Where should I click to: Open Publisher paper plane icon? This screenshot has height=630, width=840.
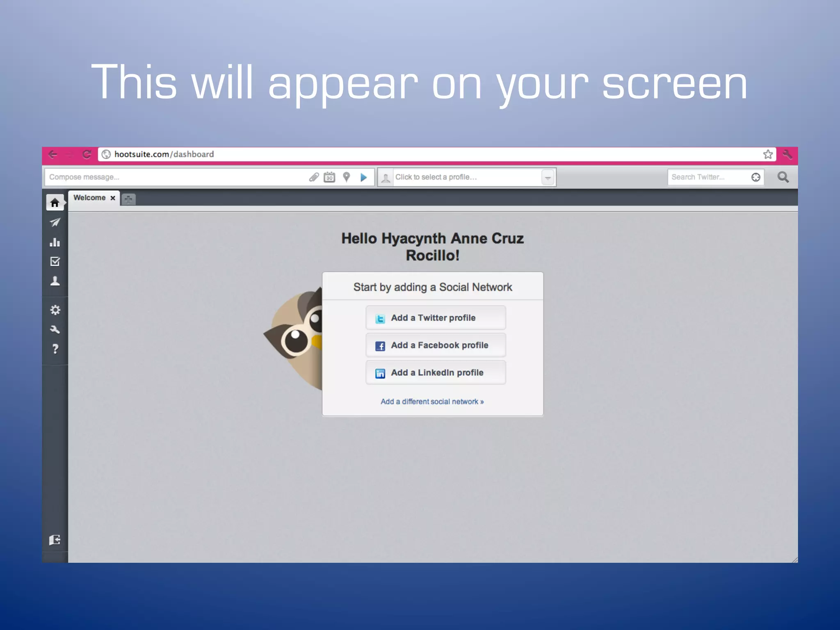[55, 222]
